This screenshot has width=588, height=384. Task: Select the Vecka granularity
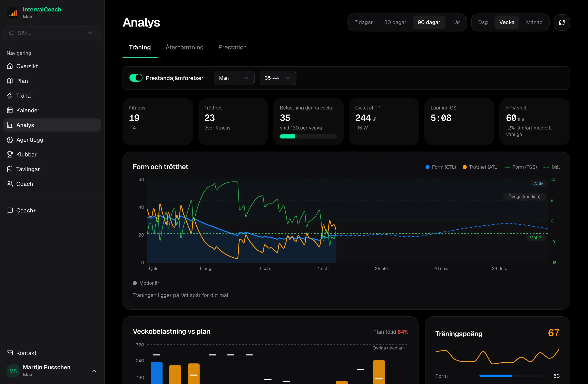tap(507, 22)
